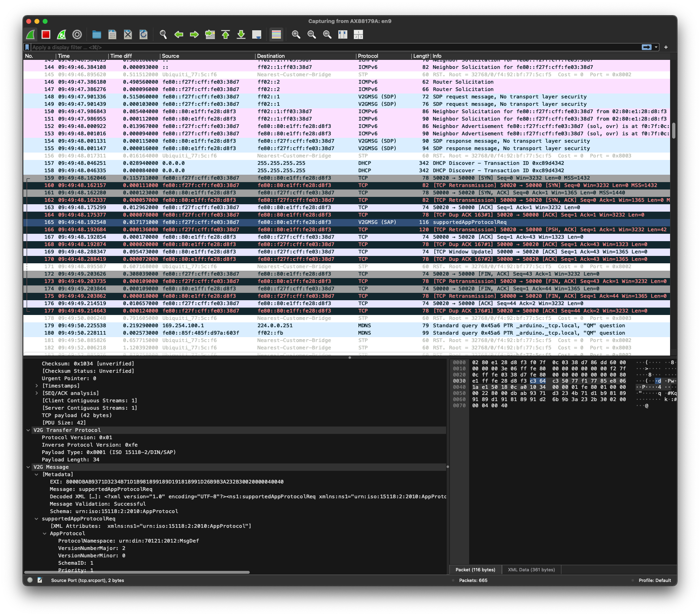The image size is (700, 616).
Task: Open display filter history dropdown arrow
Action: [x=656, y=47]
